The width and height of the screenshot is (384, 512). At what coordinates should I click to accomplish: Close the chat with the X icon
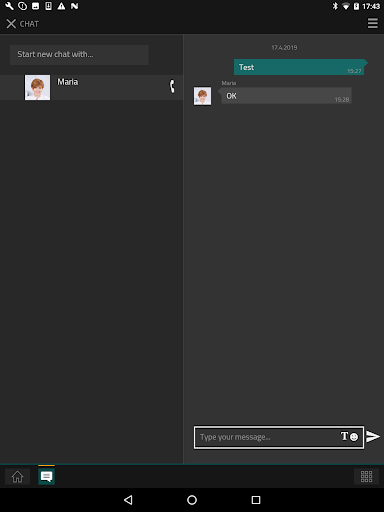11,24
